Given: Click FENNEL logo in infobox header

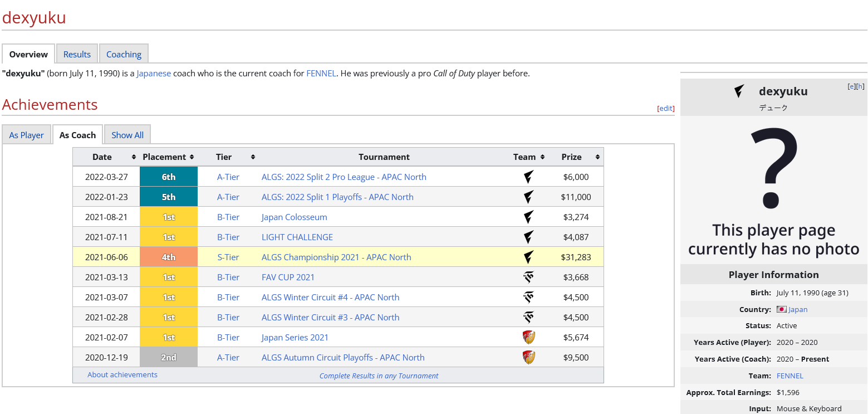Looking at the screenshot, I should (739, 91).
